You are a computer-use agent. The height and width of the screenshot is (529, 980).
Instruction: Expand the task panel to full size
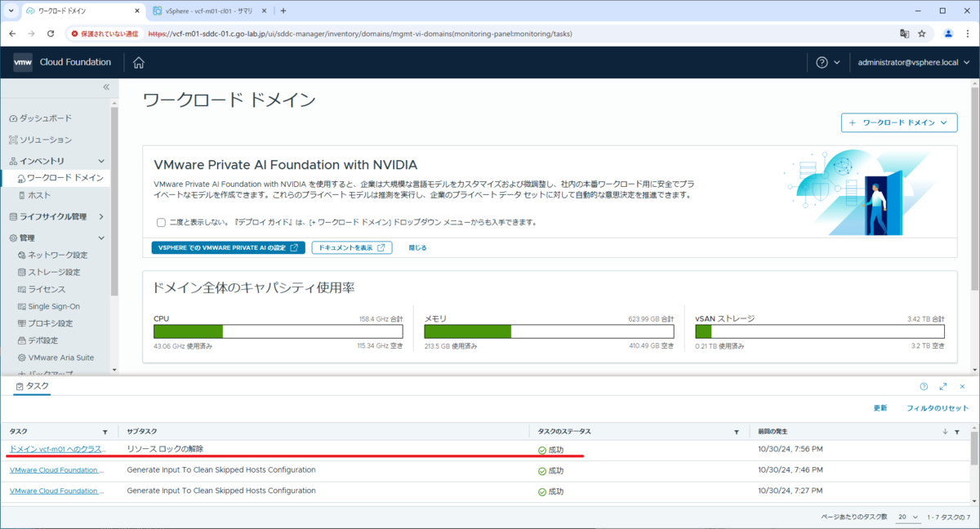[943, 386]
